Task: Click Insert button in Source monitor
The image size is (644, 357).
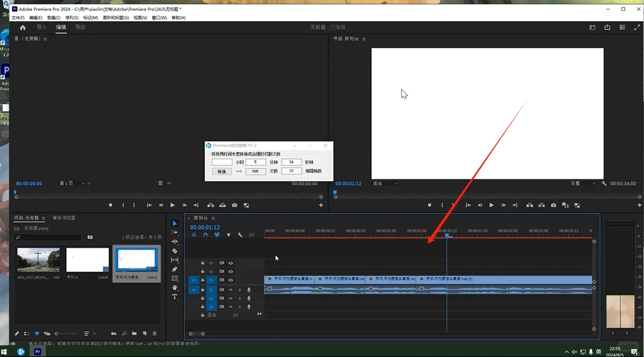Action: tap(211, 205)
